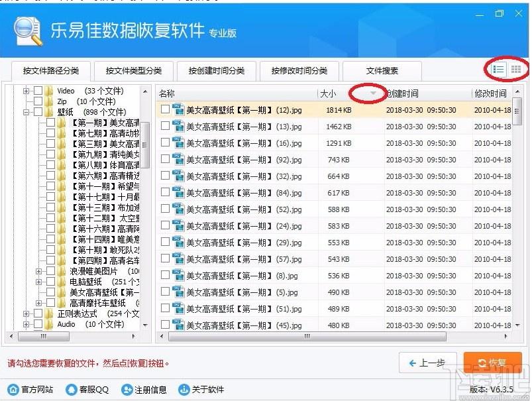Viewport: 532px width, 401px height.
Task: Click the magnifier app logo
Action: 28,30
